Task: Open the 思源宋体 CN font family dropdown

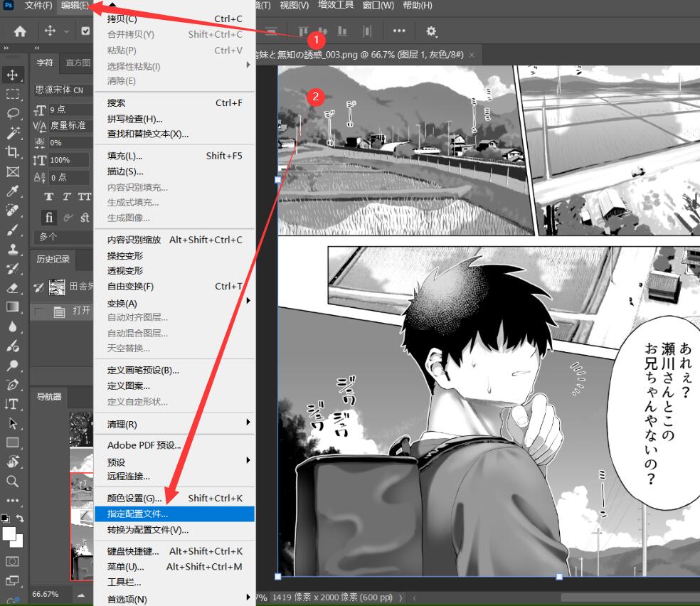Action: pyautogui.click(x=63, y=90)
